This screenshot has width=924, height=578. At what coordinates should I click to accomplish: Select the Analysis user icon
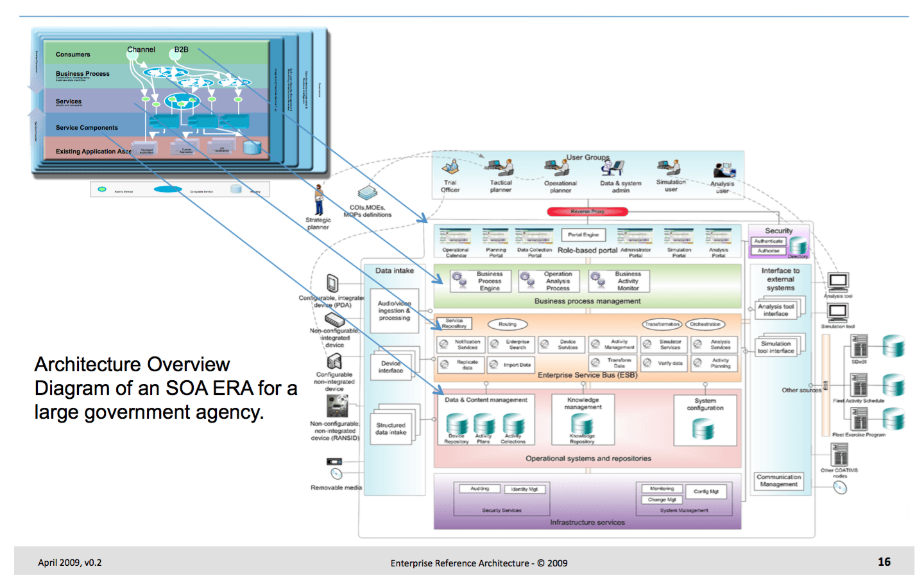pyautogui.click(x=724, y=171)
